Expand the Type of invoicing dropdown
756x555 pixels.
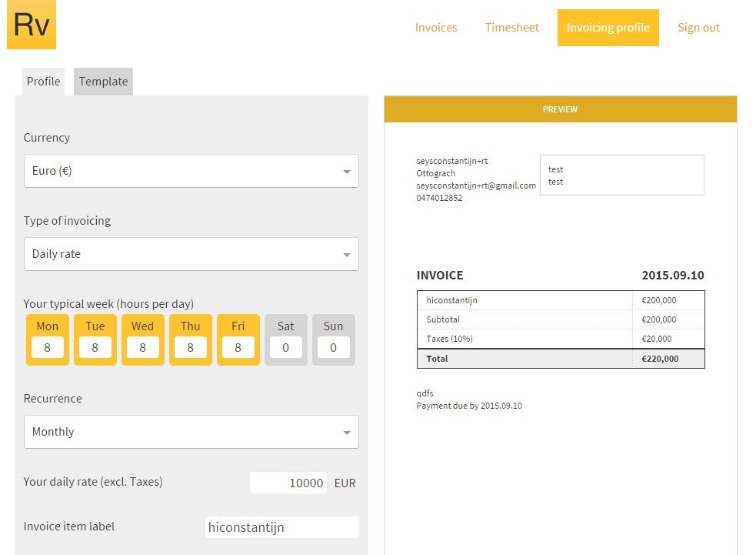pos(191,254)
